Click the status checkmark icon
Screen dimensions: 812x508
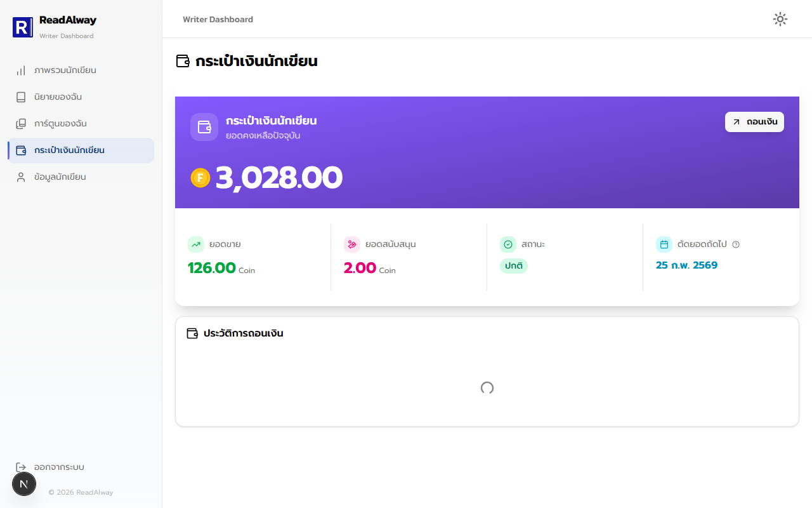coord(508,244)
